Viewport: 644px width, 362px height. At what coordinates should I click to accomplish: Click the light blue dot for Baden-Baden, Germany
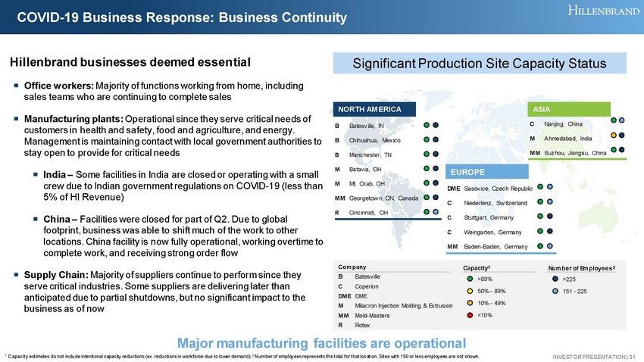click(x=549, y=246)
